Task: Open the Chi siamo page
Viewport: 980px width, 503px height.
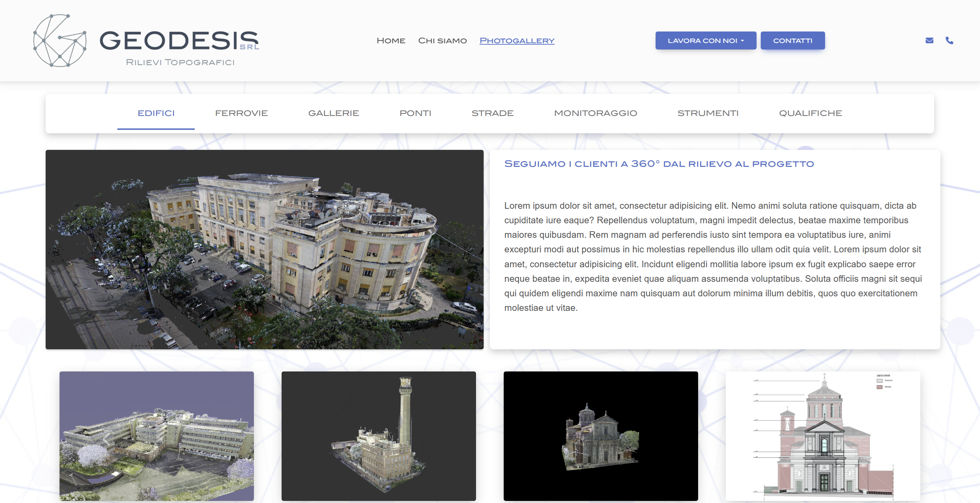Action: click(x=443, y=41)
